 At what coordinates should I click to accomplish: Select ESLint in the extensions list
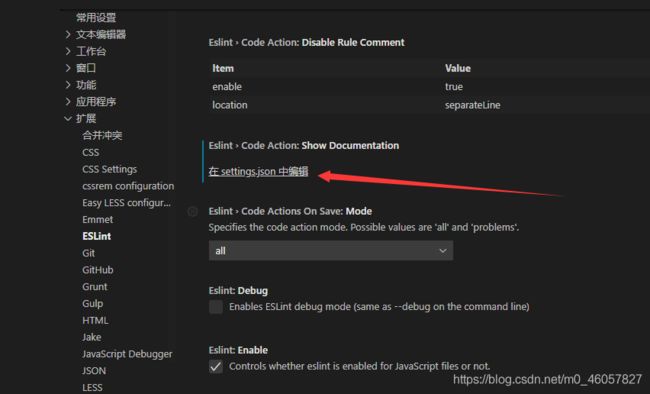97,236
